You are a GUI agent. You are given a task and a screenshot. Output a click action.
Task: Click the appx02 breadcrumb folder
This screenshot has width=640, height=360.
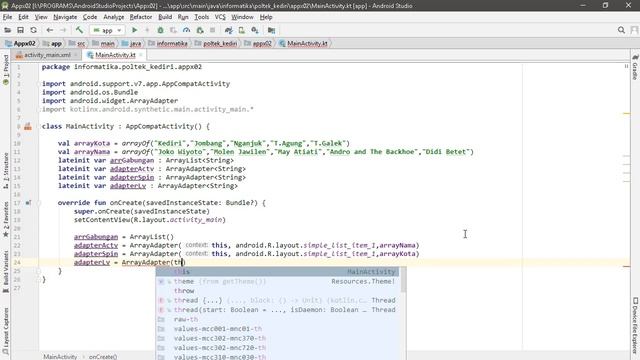coord(258,43)
